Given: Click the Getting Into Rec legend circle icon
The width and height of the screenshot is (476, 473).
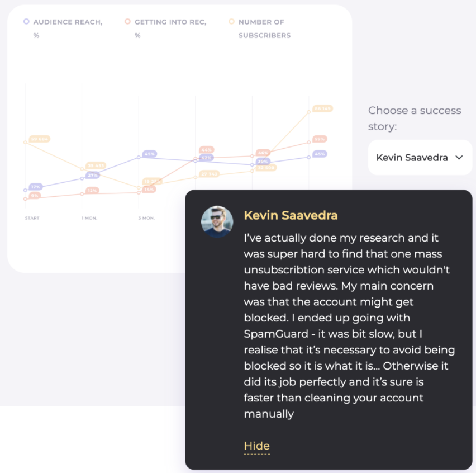Looking at the screenshot, I should point(128,22).
